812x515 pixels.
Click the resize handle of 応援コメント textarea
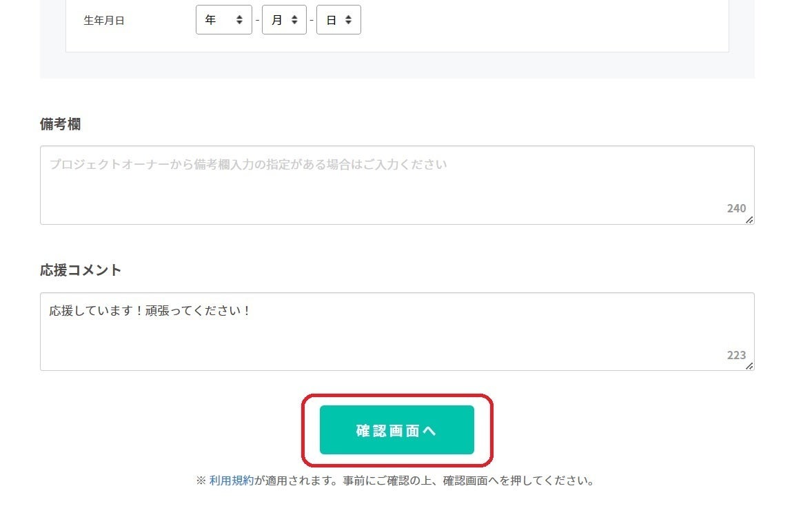[x=749, y=366]
